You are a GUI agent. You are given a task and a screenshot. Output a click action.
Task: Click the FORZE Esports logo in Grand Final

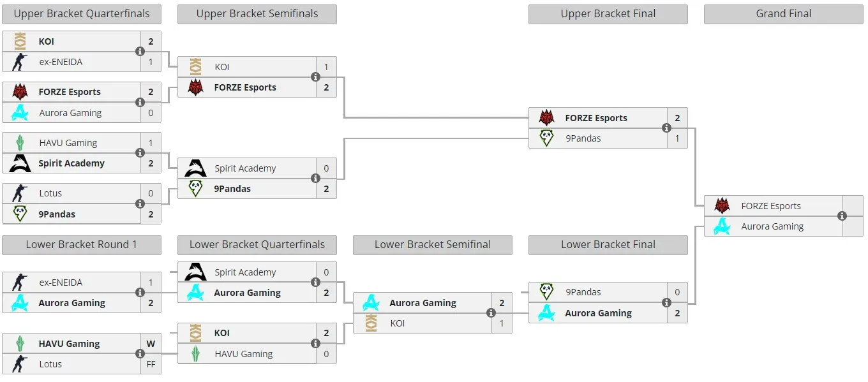(722, 206)
